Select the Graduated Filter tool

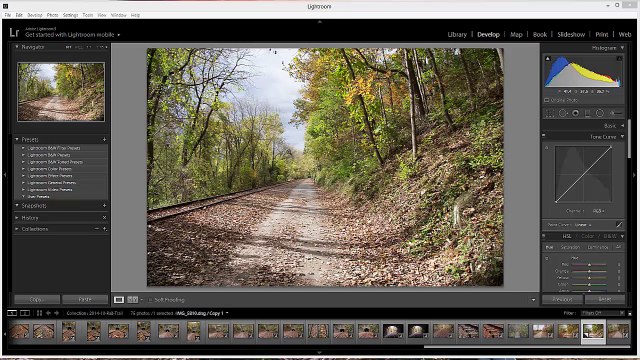pos(588,113)
